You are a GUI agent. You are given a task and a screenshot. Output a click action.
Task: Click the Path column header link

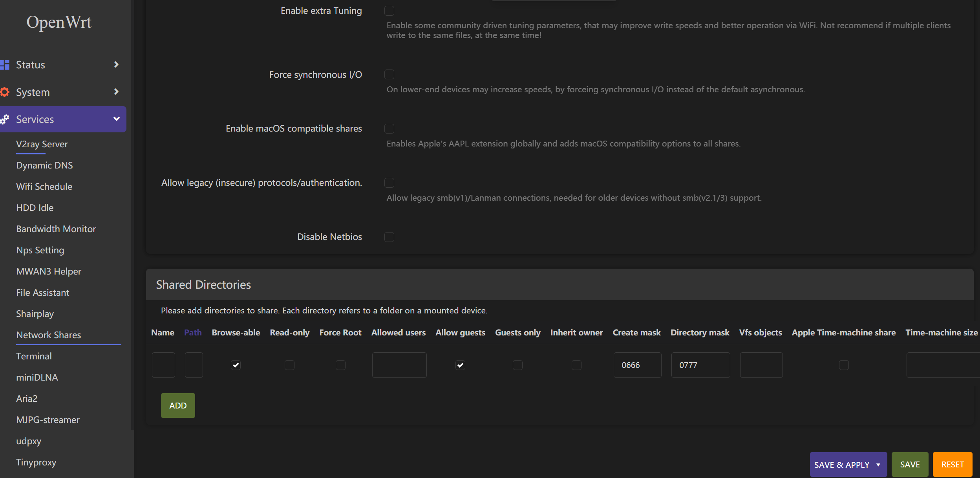click(x=193, y=333)
